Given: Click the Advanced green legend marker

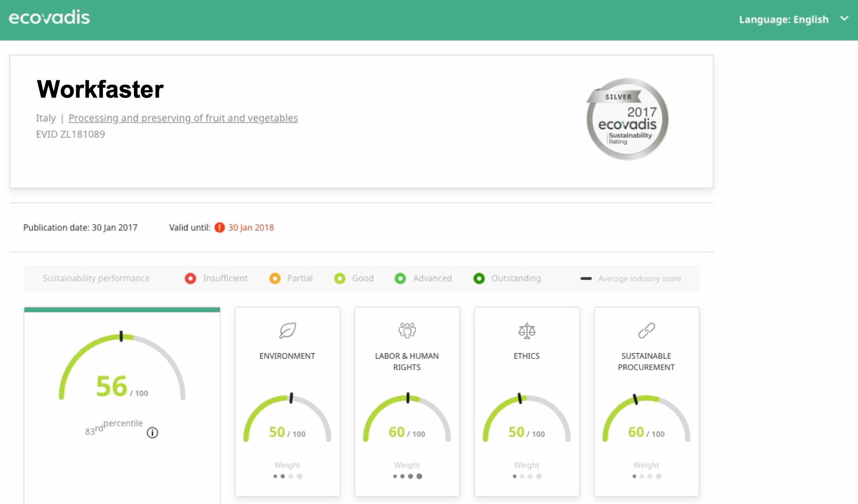Looking at the screenshot, I should (x=400, y=278).
